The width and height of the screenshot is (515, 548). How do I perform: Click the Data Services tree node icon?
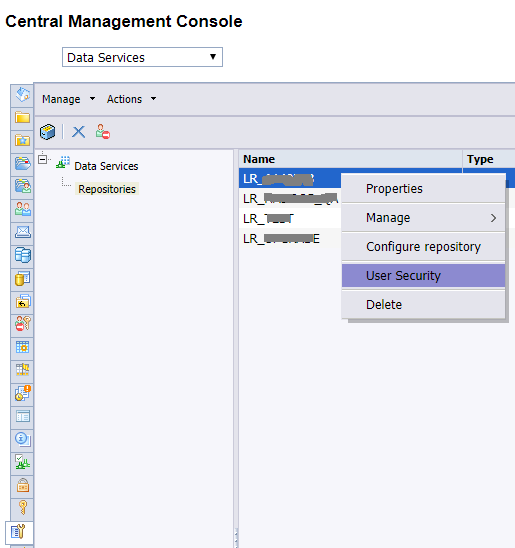[63, 163]
